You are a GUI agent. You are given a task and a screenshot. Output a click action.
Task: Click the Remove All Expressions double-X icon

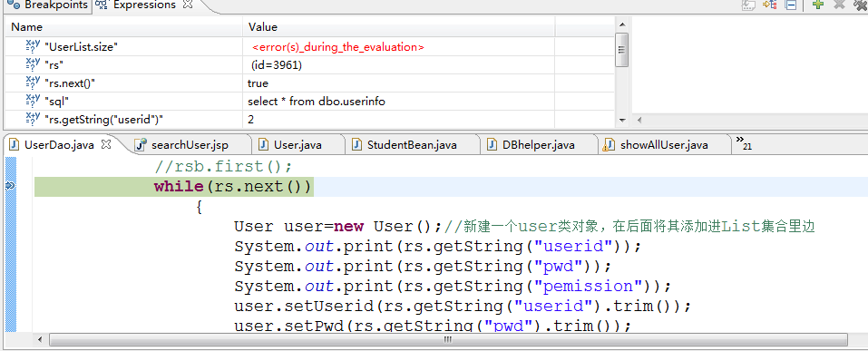tap(859, 4)
